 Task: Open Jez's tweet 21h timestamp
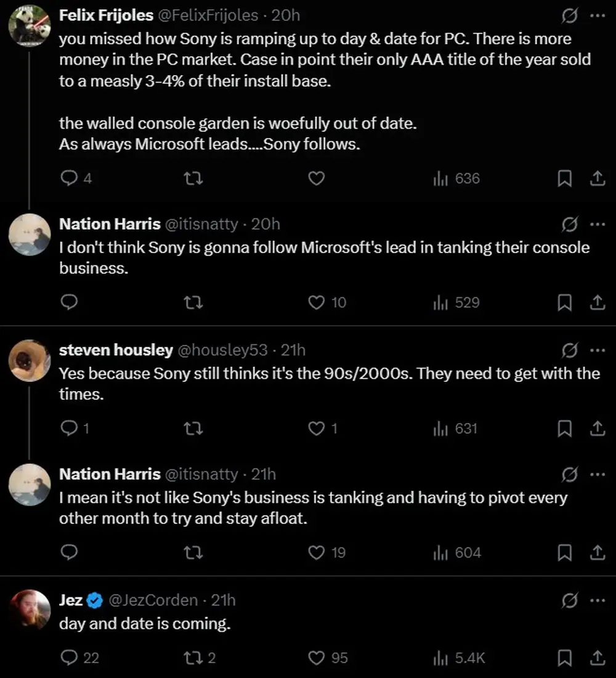(223, 600)
